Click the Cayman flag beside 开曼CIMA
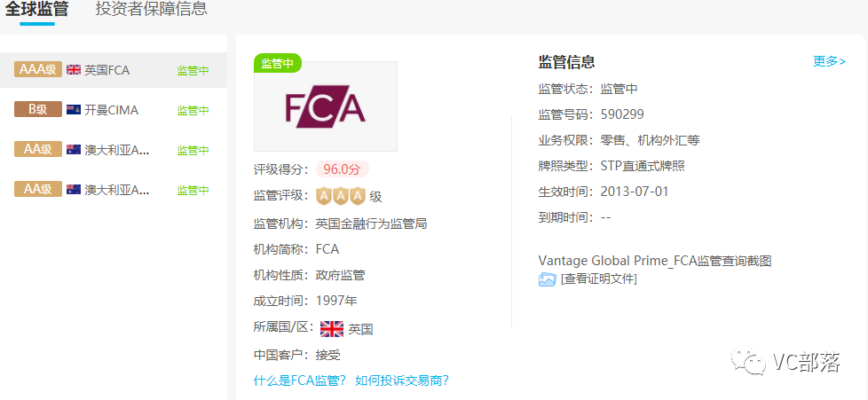This screenshot has width=868, height=400. (74, 110)
